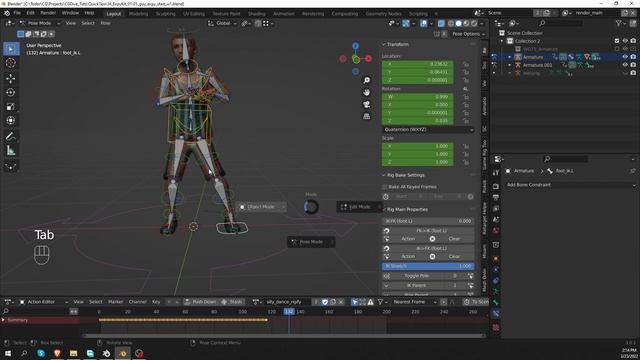Open Action Editor mode dropdown

coord(44,302)
